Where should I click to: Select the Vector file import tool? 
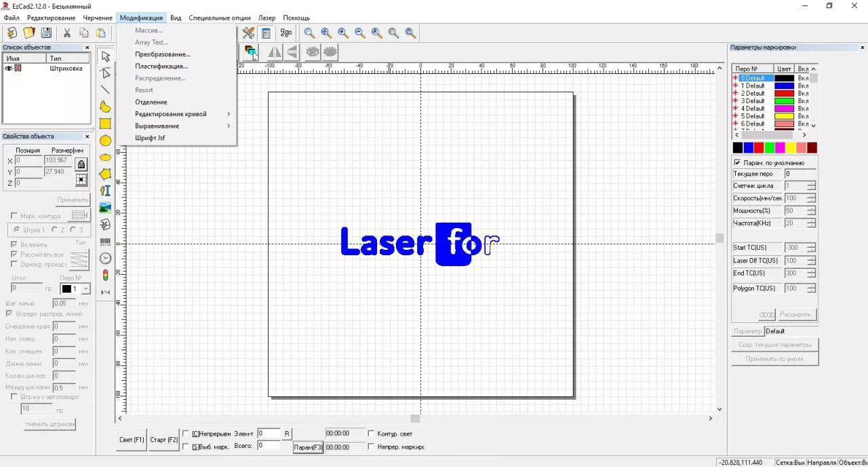click(105, 225)
